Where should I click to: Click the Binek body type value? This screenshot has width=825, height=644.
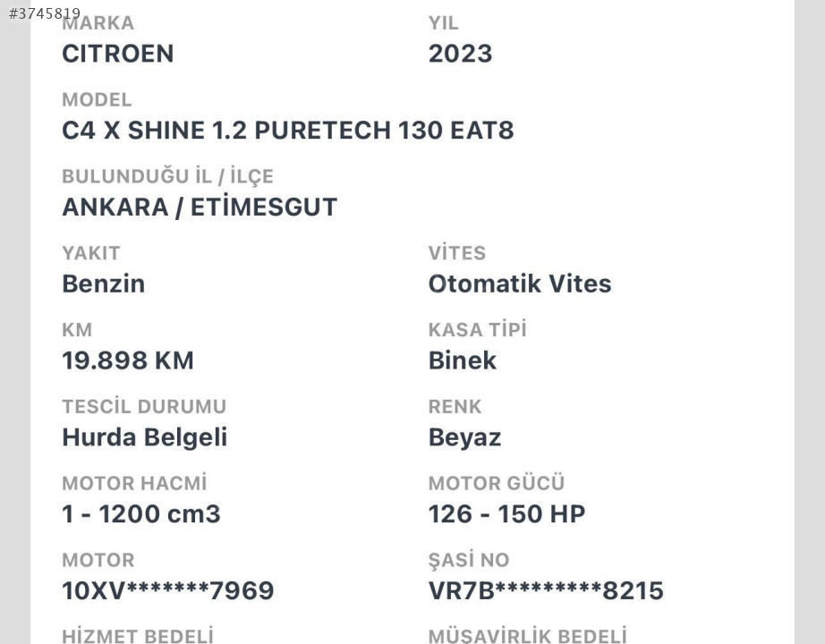point(463,360)
